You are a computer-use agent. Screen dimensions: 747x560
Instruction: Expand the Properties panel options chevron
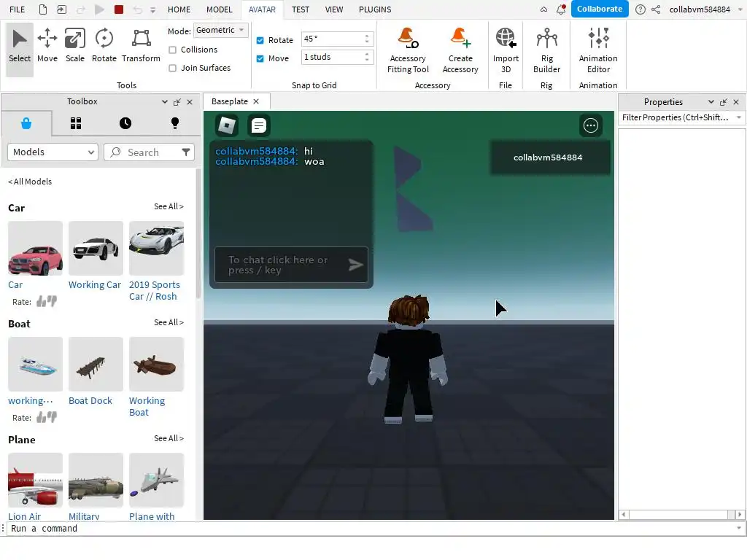[x=711, y=102]
